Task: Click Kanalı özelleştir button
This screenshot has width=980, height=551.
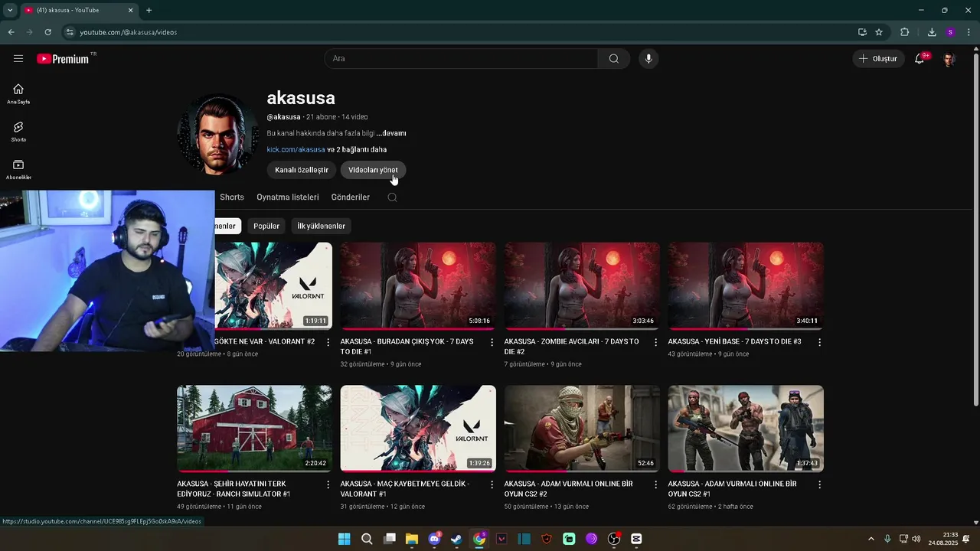Action: (302, 170)
